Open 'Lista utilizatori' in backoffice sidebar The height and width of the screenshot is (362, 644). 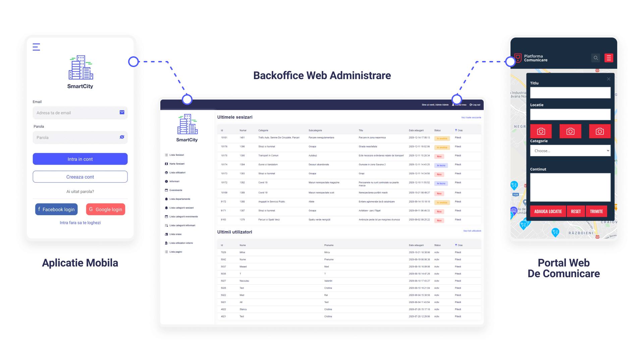(x=177, y=173)
